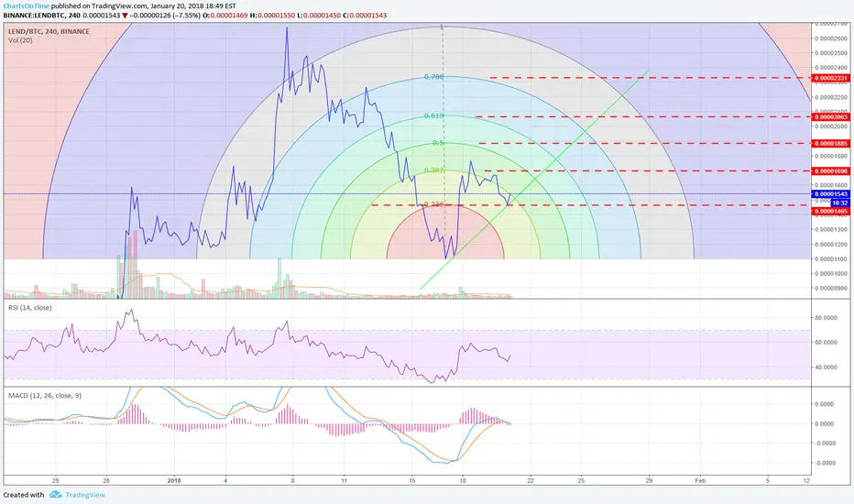Screen dimensions: 854x504
Task: Click the red 0.00002063 price label
Action: point(830,116)
